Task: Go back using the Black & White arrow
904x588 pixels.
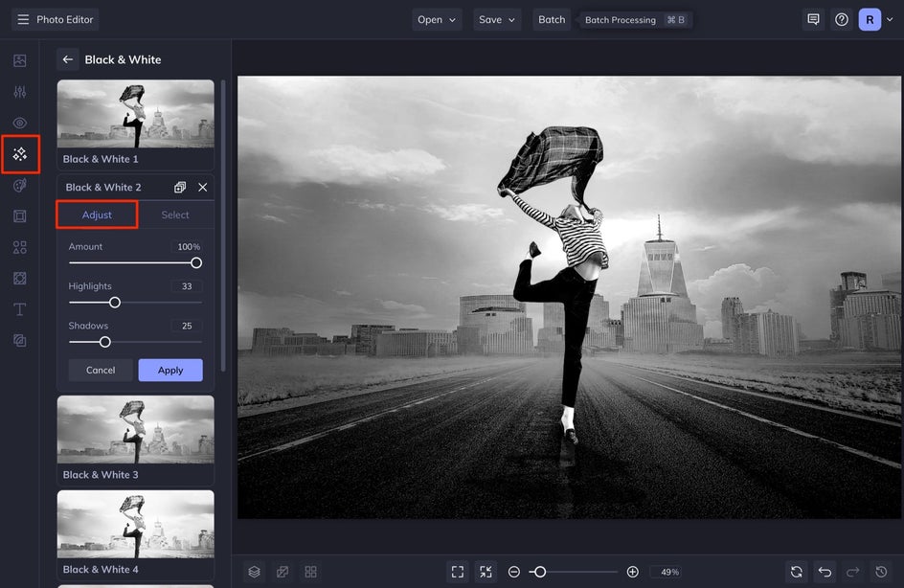Action: coord(67,59)
